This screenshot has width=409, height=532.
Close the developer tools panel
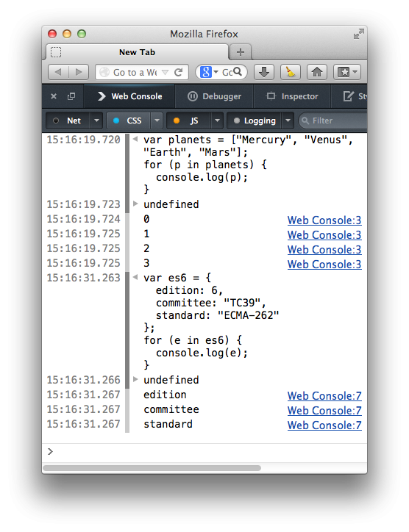point(54,96)
